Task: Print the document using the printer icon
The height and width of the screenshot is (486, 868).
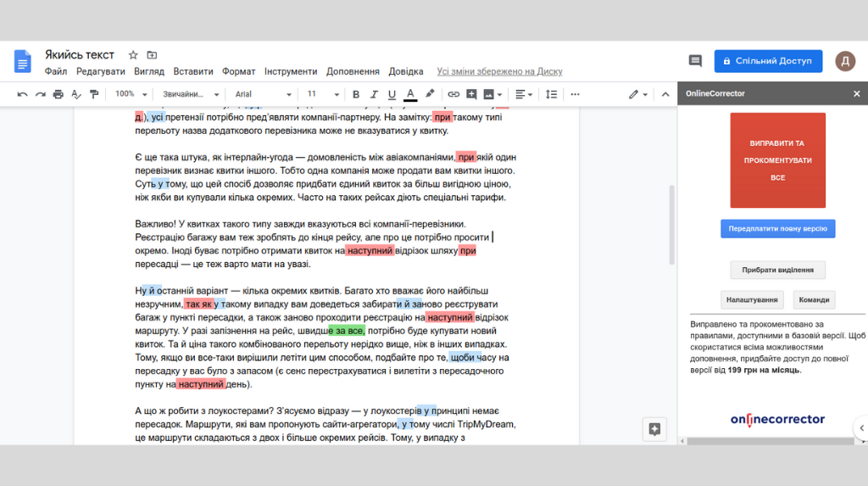Action: pyautogui.click(x=58, y=94)
